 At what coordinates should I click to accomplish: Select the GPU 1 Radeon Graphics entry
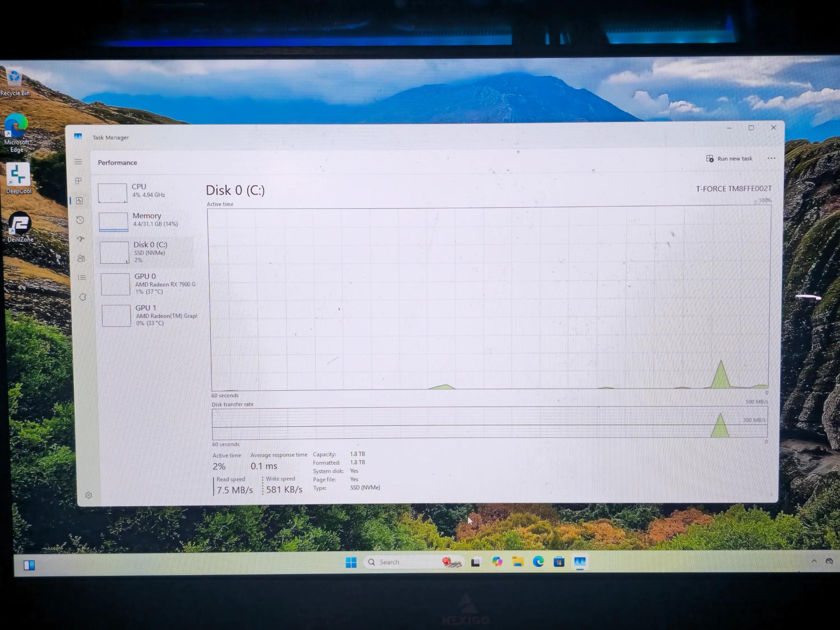[x=150, y=315]
